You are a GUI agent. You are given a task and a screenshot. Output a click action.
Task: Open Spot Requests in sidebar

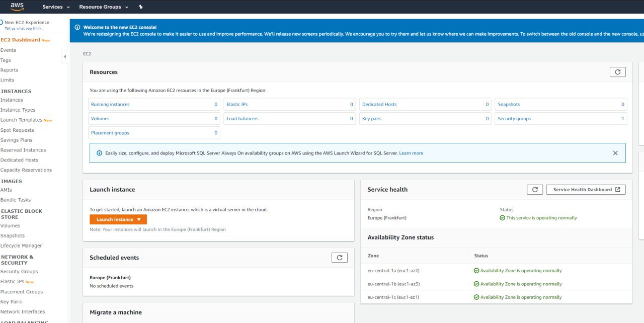17,130
